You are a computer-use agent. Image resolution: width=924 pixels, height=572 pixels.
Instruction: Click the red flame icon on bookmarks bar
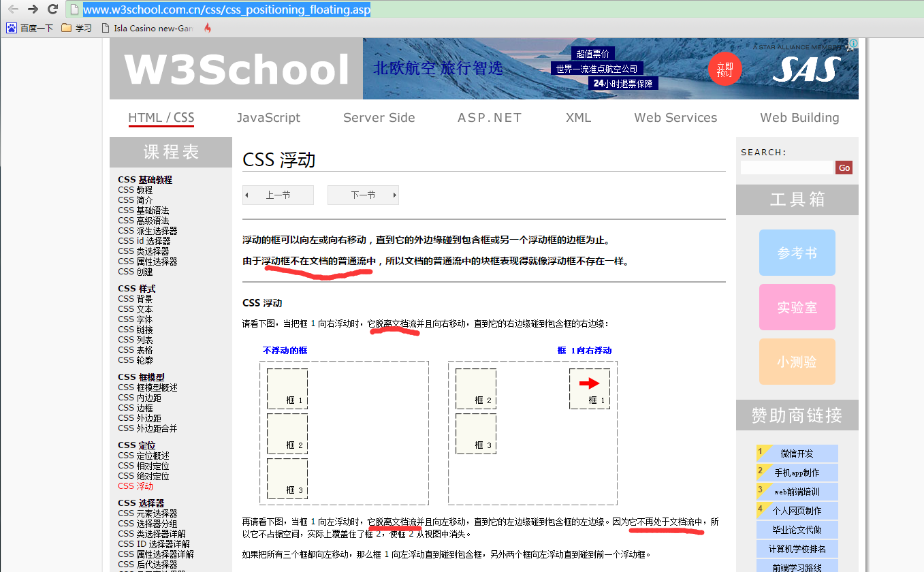tap(206, 29)
